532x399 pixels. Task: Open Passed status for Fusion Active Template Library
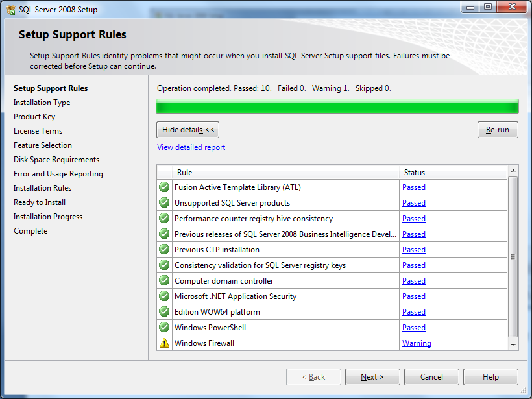pos(413,187)
